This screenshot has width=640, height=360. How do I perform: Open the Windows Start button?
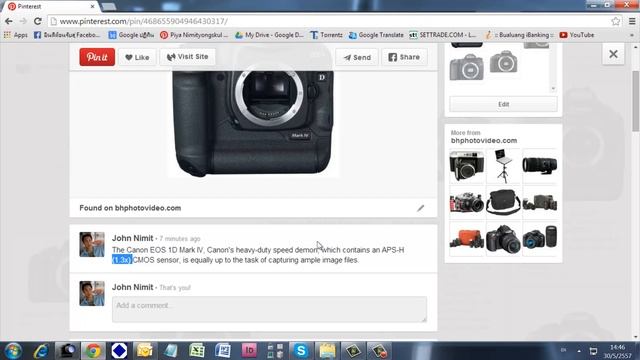click(13, 351)
